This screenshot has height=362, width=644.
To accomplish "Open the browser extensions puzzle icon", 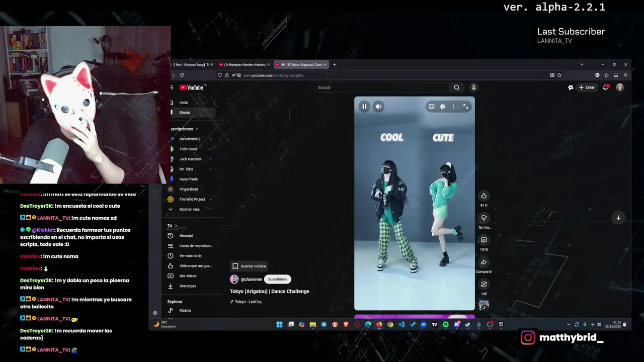I will pyautogui.click(x=607, y=75).
